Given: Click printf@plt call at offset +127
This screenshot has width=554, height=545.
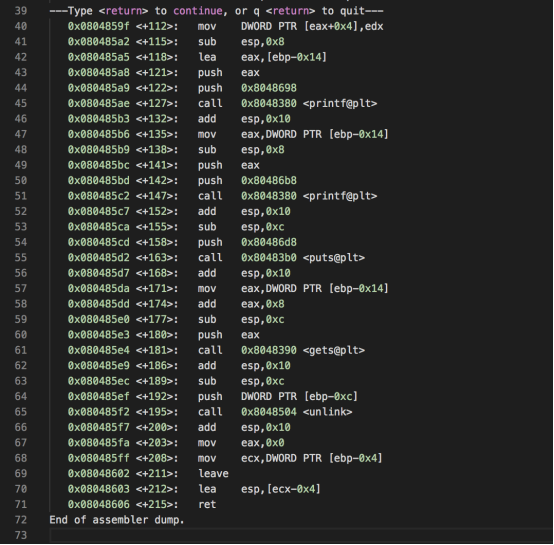Looking at the screenshot, I should (287, 103).
